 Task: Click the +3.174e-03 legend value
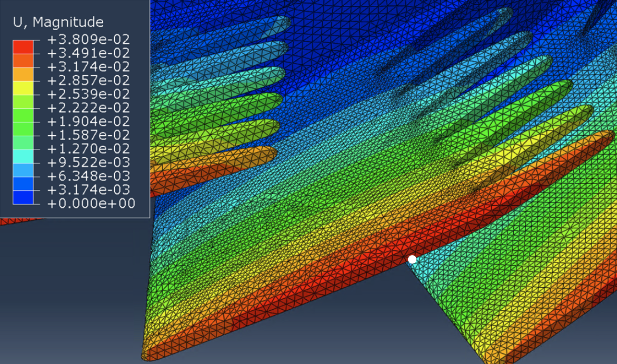(88, 189)
